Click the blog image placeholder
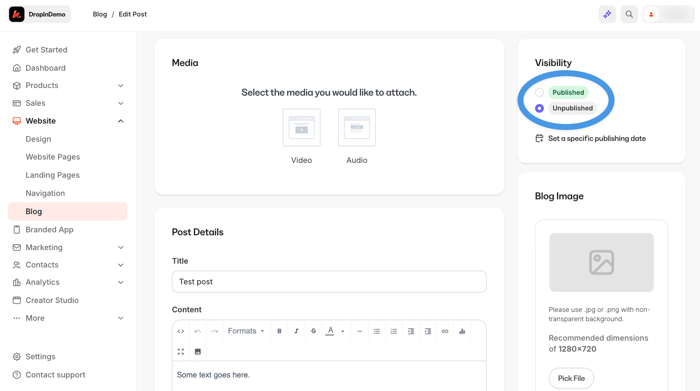The height and width of the screenshot is (391, 700). pyautogui.click(x=601, y=262)
